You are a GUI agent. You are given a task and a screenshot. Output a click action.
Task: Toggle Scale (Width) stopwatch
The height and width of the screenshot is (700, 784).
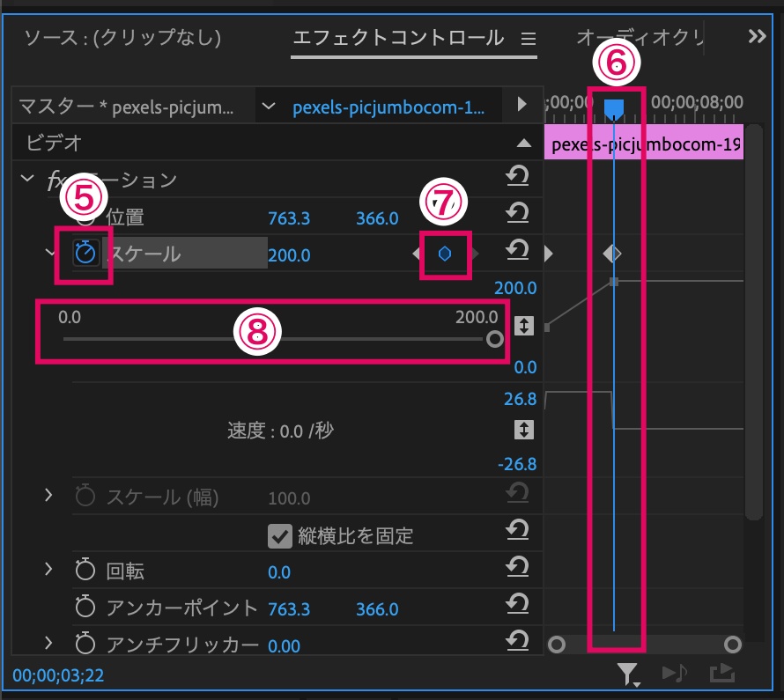85,496
